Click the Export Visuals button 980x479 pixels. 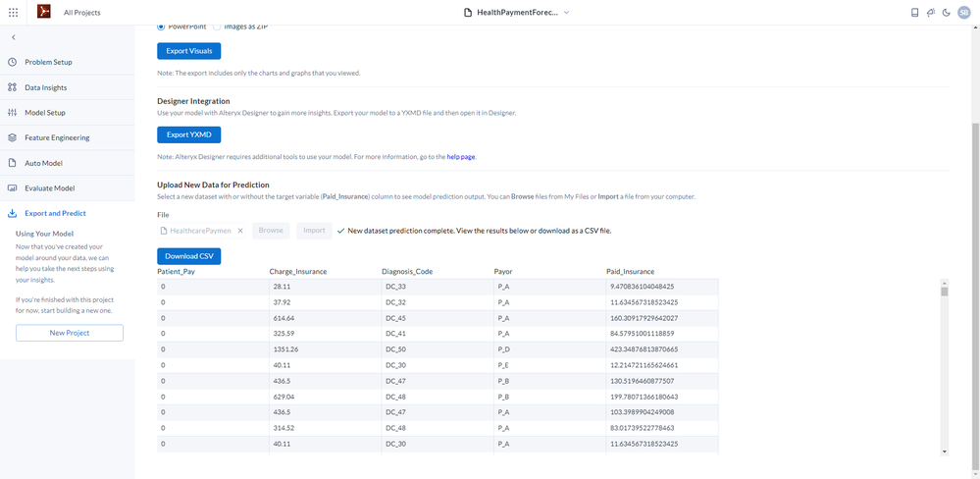click(x=188, y=51)
